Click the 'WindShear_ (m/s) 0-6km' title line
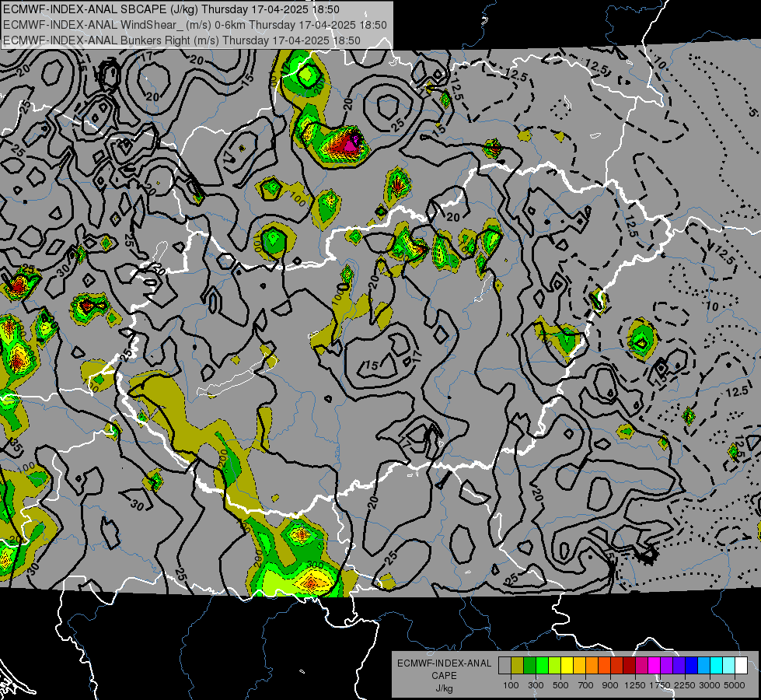Viewport: 761px width, 700px height. click(x=194, y=25)
